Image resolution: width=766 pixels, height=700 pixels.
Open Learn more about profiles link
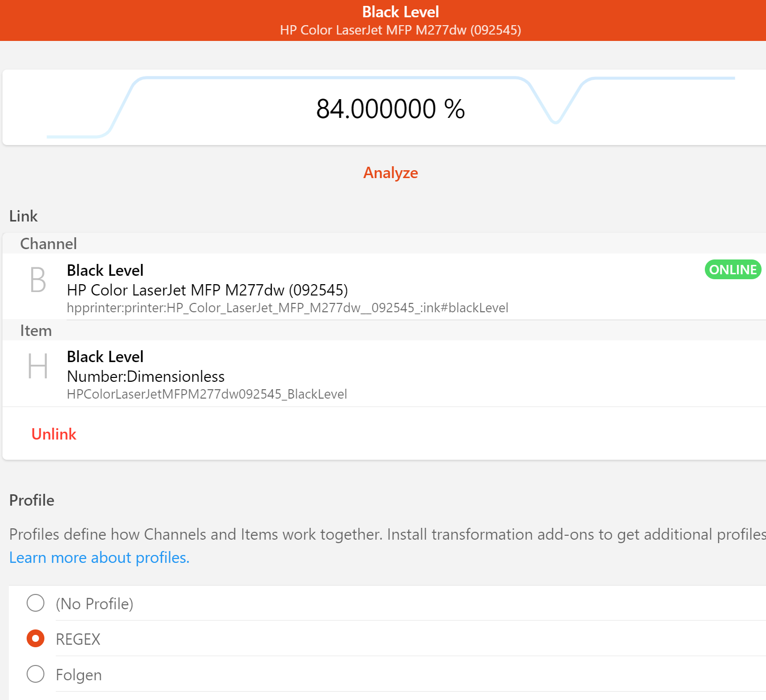(99, 557)
